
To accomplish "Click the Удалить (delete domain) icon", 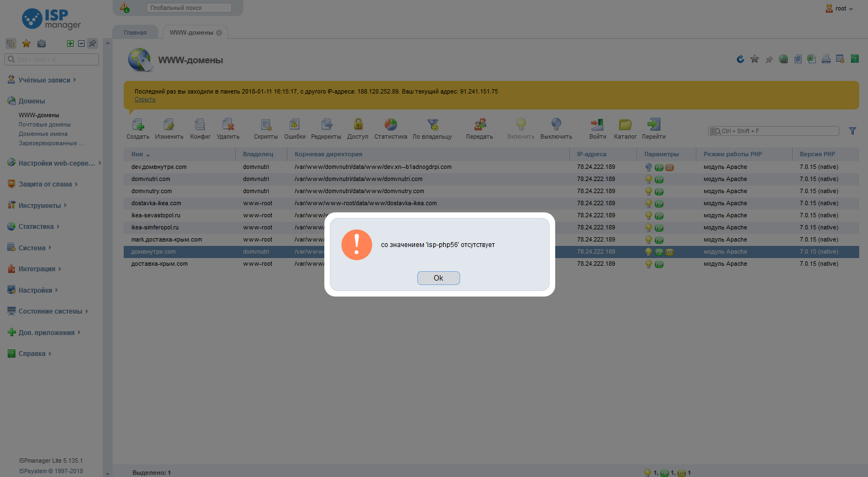I will click(x=228, y=124).
